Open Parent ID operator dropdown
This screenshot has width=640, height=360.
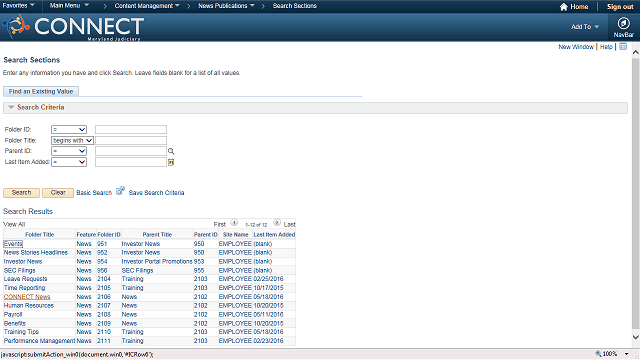[69, 151]
